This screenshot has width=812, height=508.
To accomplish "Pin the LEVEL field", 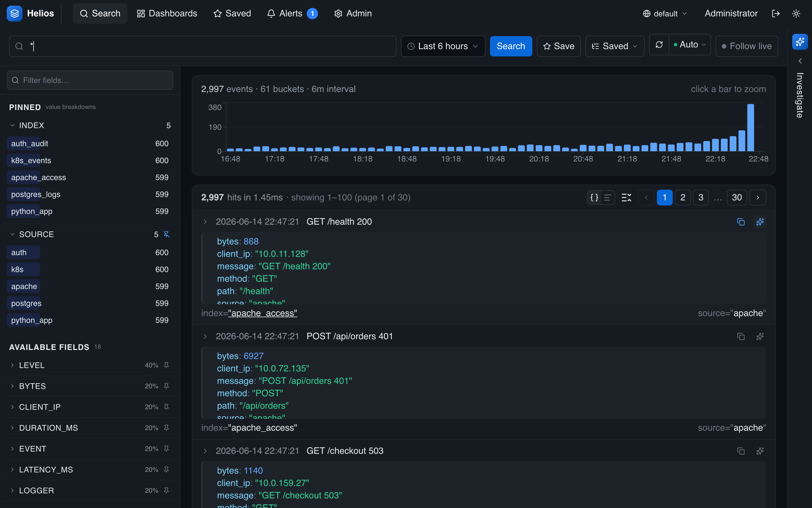I will (x=166, y=365).
